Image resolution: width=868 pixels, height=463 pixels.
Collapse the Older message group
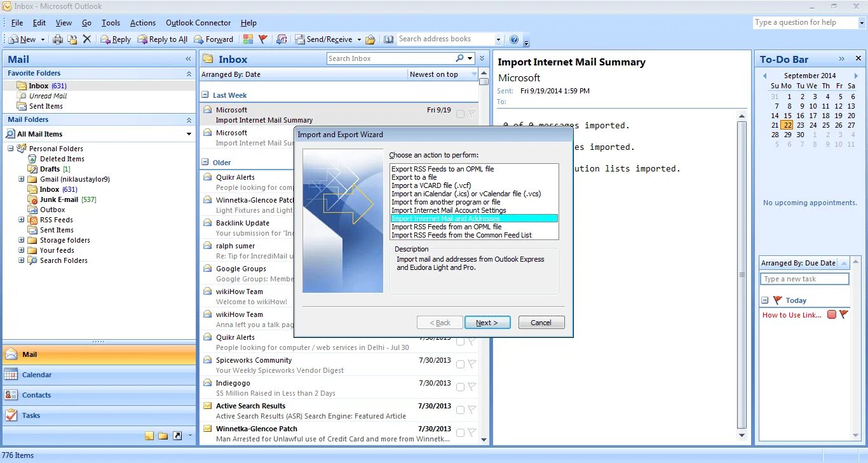[206, 163]
